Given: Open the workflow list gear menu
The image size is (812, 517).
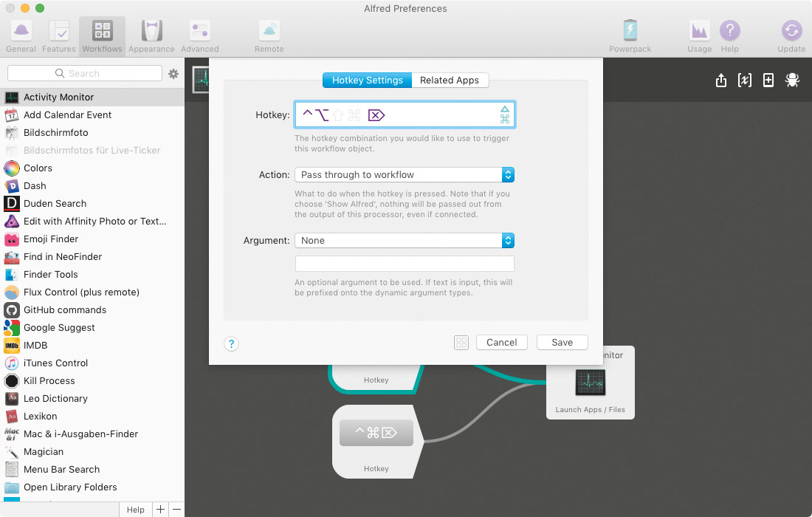Looking at the screenshot, I should [173, 74].
